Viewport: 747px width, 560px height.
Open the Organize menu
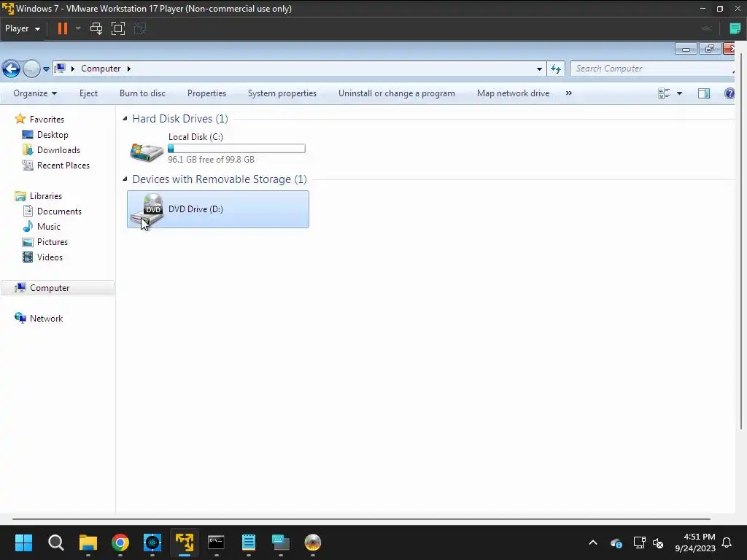[x=35, y=93]
